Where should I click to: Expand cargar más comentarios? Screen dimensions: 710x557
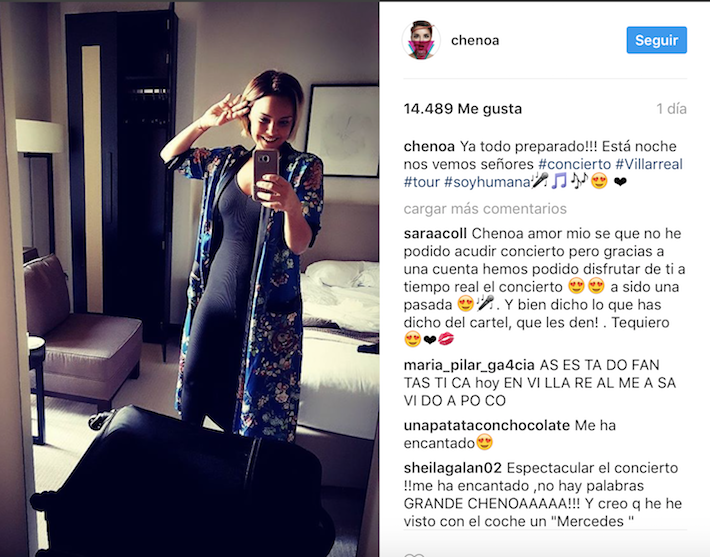pyautogui.click(x=485, y=209)
